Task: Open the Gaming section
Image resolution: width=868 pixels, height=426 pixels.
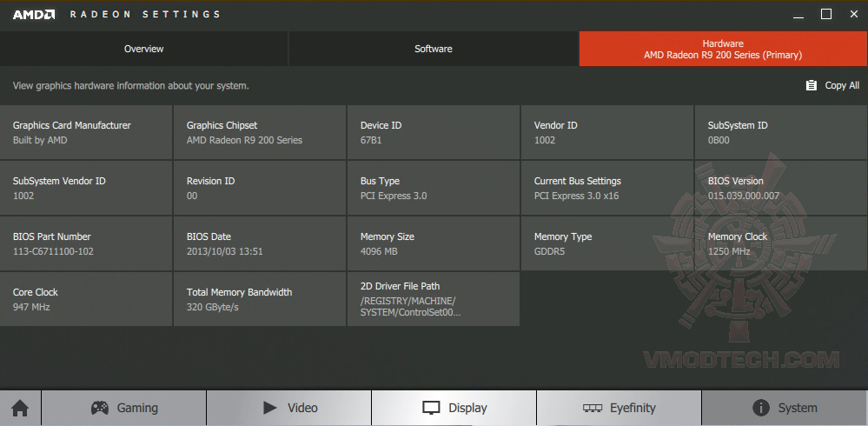Action: point(124,409)
